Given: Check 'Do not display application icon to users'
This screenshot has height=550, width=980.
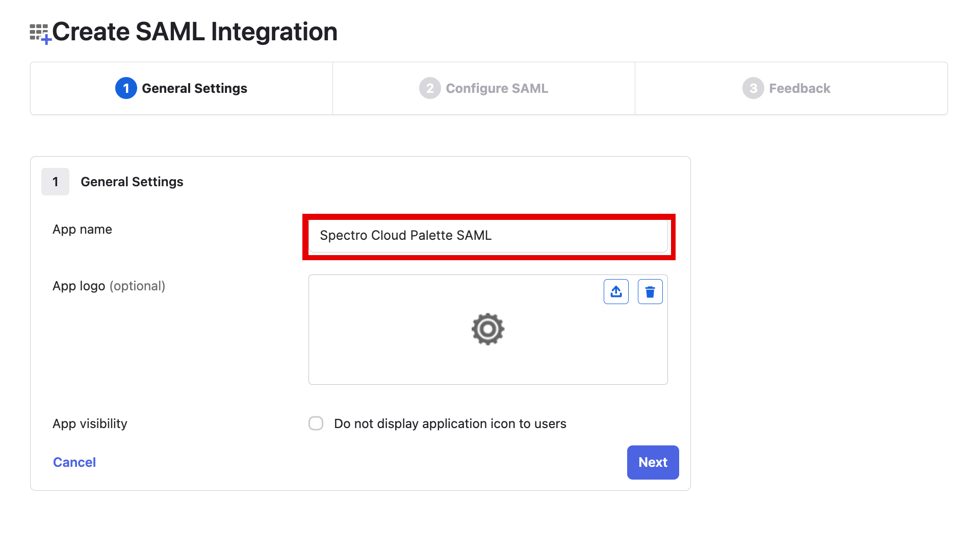Looking at the screenshot, I should pyautogui.click(x=316, y=423).
